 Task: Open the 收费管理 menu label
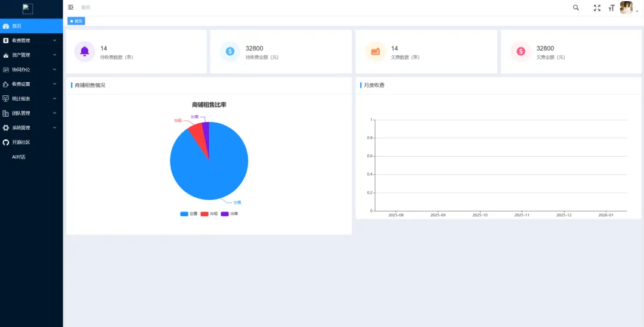coord(21,41)
